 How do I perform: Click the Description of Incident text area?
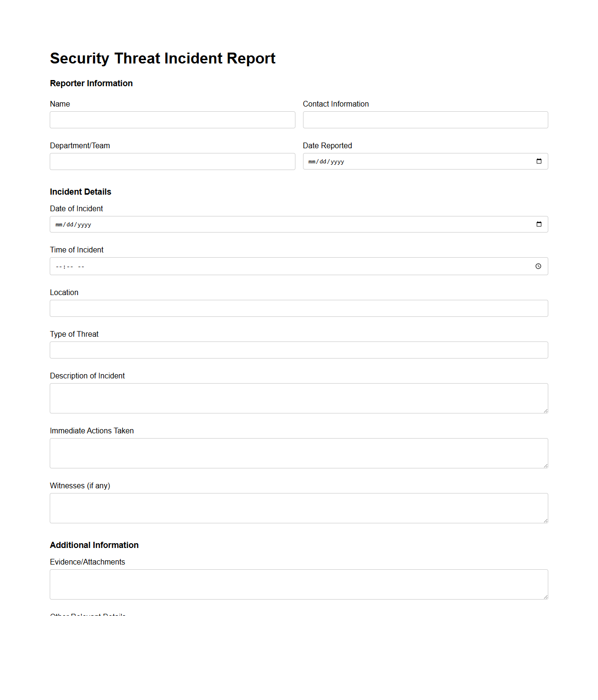click(x=298, y=398)
